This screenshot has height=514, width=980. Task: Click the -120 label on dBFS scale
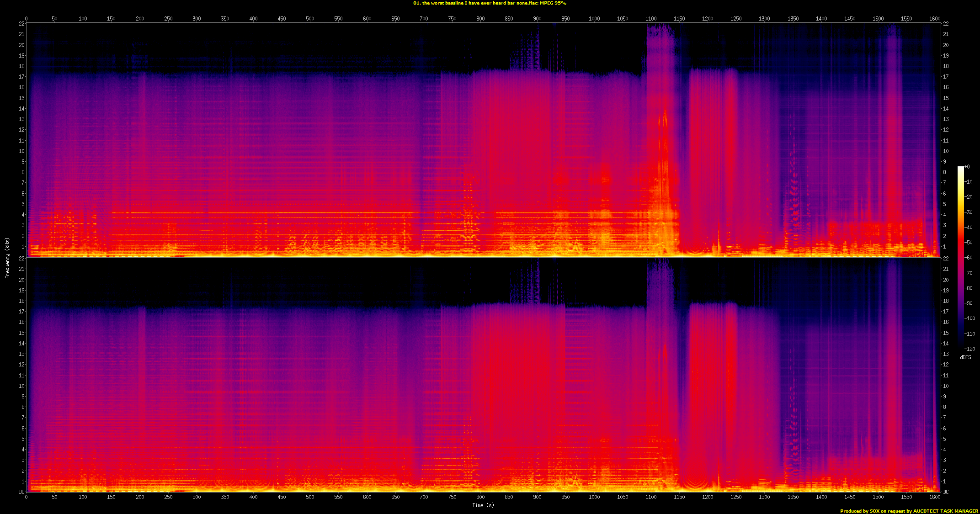(969, 349)
